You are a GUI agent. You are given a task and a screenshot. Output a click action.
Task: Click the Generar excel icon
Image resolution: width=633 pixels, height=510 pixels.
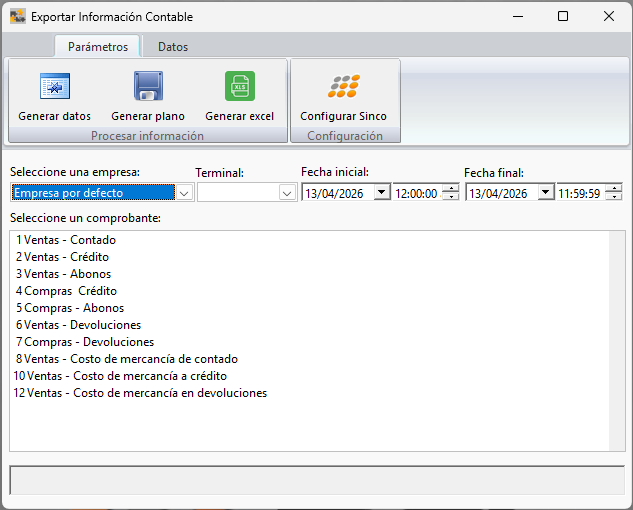[x=239, y=87]
